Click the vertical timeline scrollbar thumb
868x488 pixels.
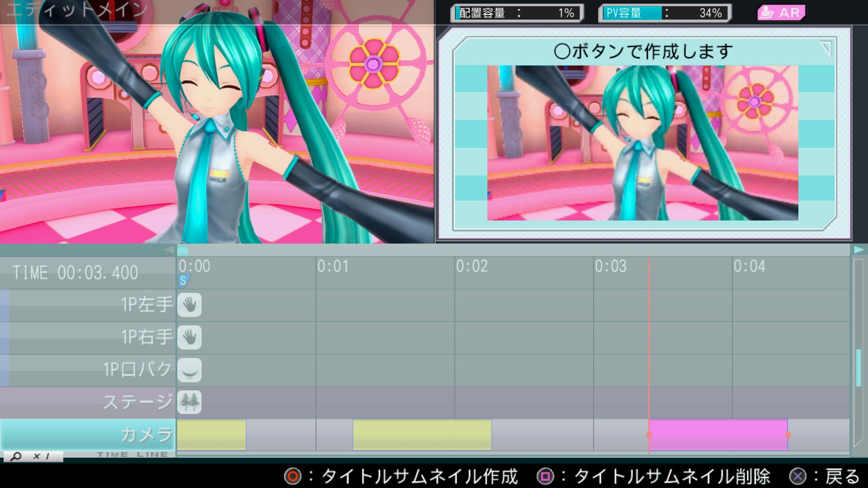[x=858, y=367]
